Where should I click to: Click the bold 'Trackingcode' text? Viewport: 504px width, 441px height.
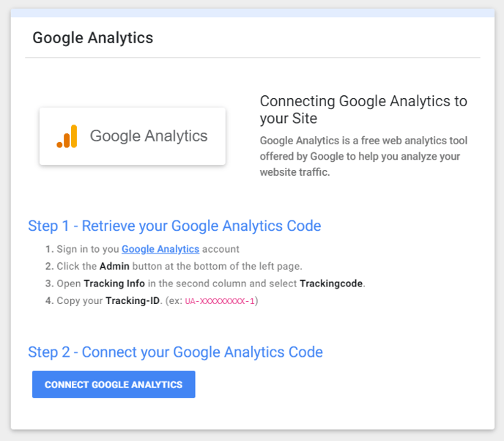pos(331,283)
